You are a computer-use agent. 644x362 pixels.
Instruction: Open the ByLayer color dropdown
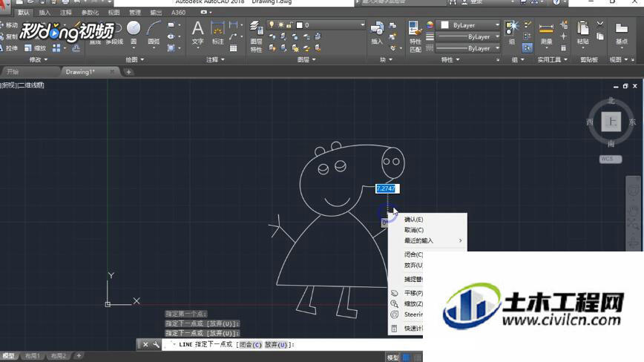pos(468,25)
